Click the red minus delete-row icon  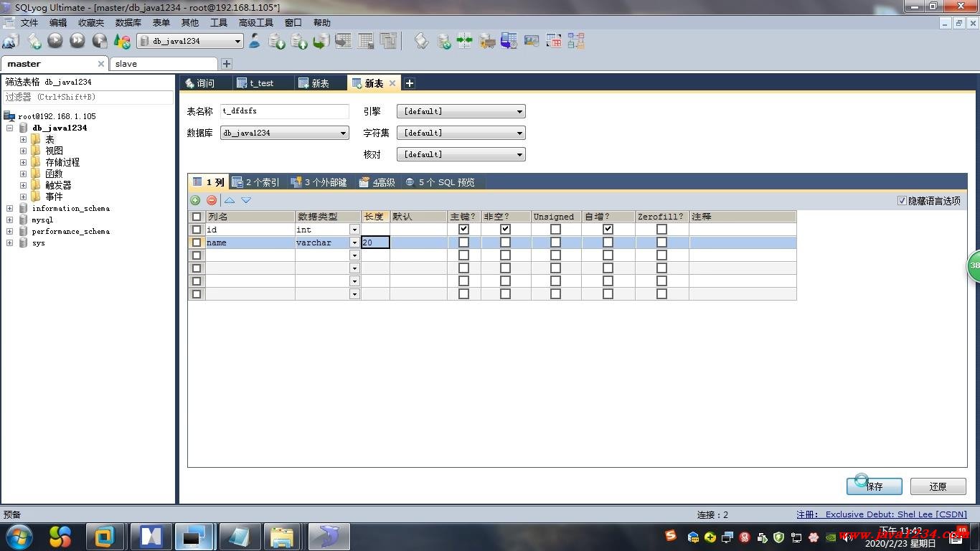[211, 200]
